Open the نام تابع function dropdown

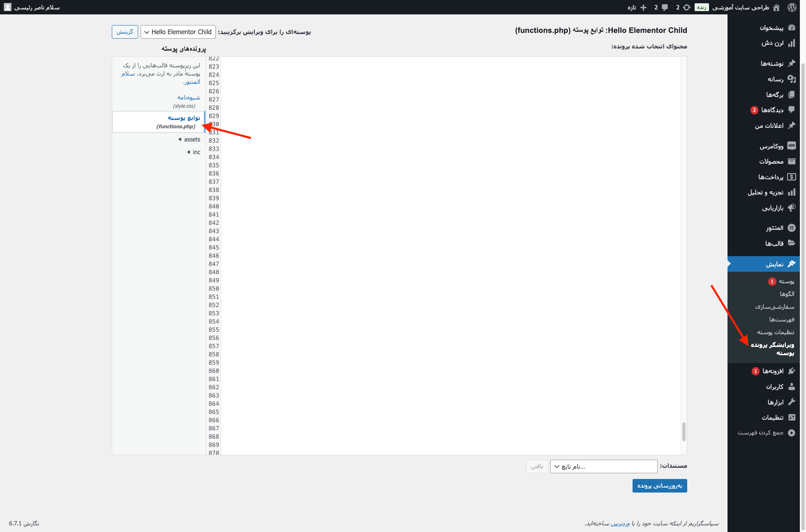point(603,466)
